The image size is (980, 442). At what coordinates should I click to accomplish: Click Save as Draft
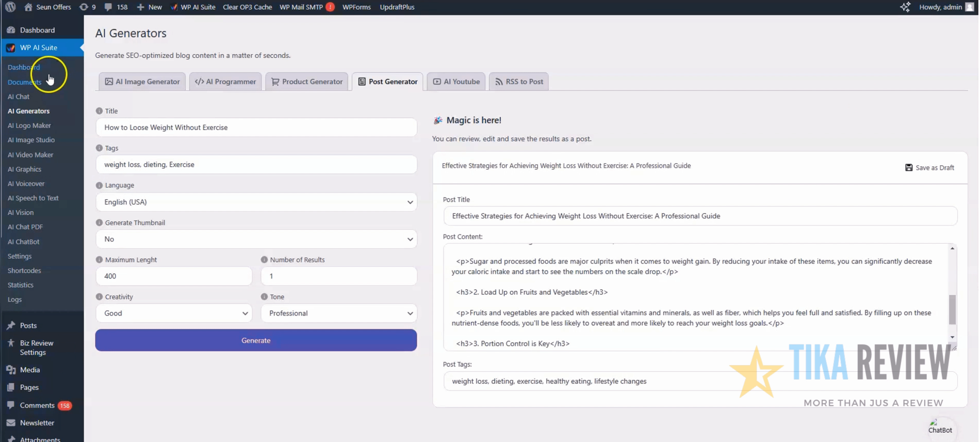click(930, 168)
